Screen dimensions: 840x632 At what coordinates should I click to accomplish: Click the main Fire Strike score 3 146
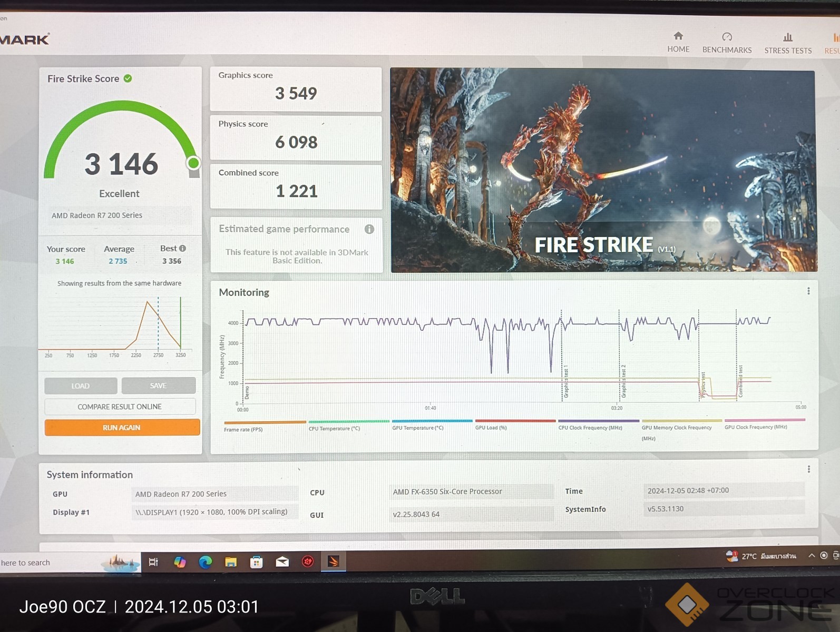[x=121, y=164]
